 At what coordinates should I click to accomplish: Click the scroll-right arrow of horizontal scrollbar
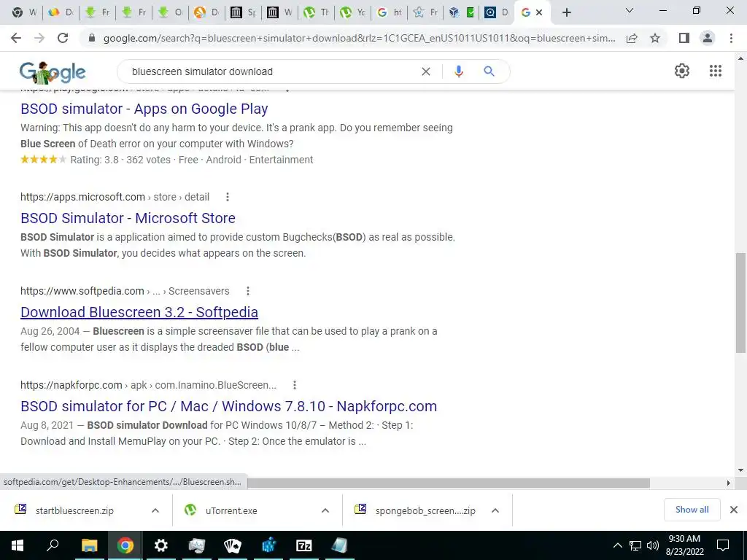coord(729,483)
